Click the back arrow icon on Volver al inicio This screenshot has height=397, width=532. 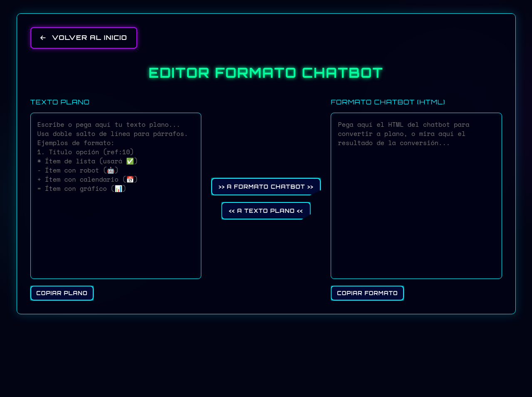[x=43, y=37]
